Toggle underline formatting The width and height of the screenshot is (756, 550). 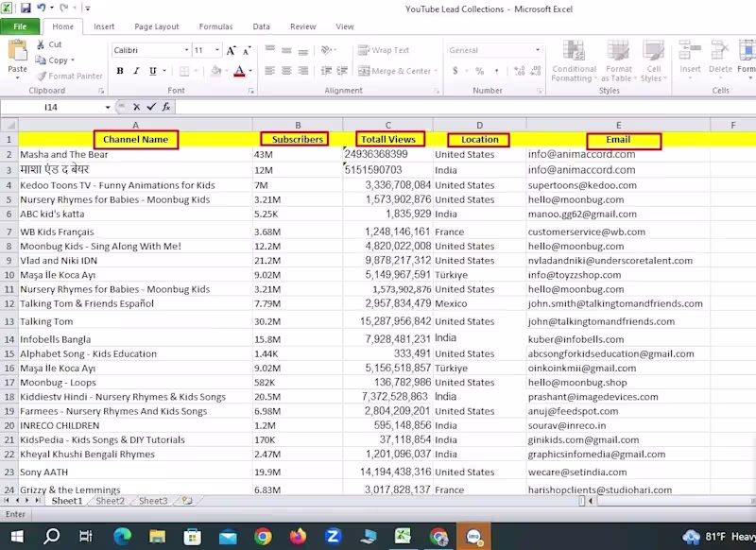click(152, 71)
